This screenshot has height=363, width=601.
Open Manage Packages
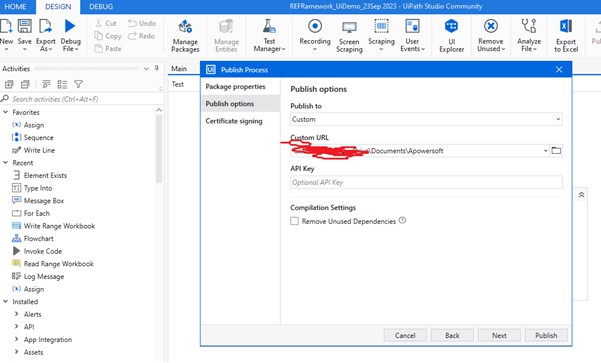[x=185, y=36]
